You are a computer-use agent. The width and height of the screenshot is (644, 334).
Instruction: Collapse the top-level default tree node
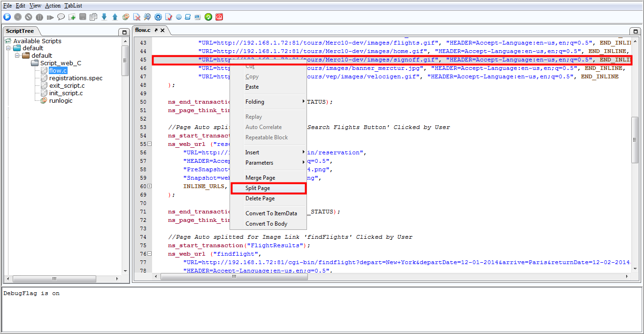8,48
